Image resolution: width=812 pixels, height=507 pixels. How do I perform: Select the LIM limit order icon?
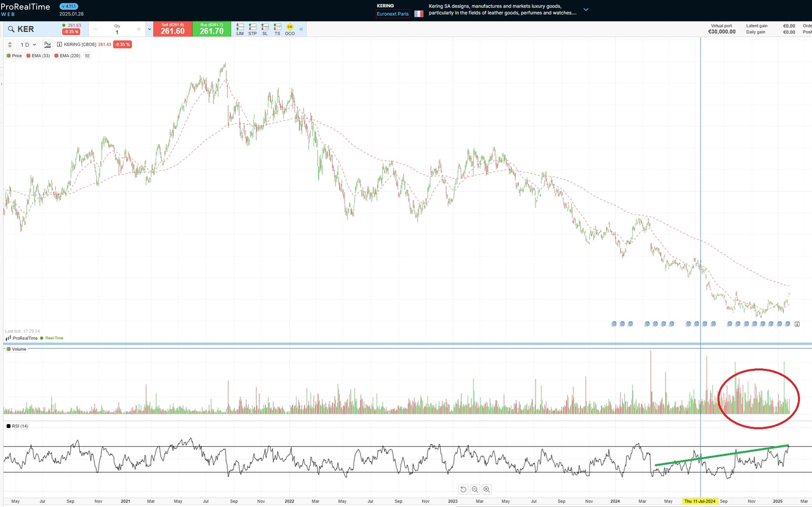tap(240, 29)
